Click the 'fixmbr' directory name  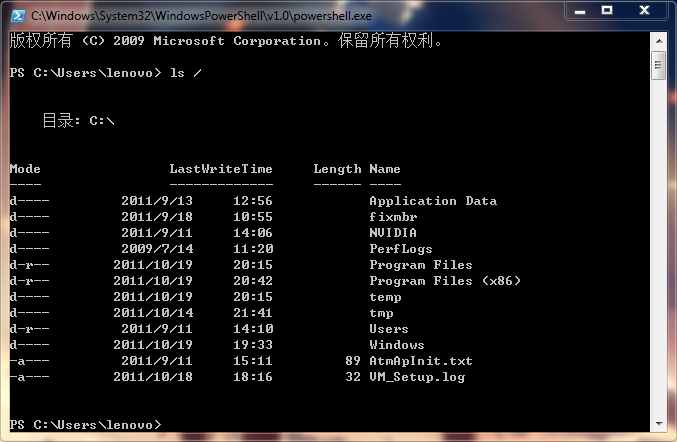click(393, 217)
